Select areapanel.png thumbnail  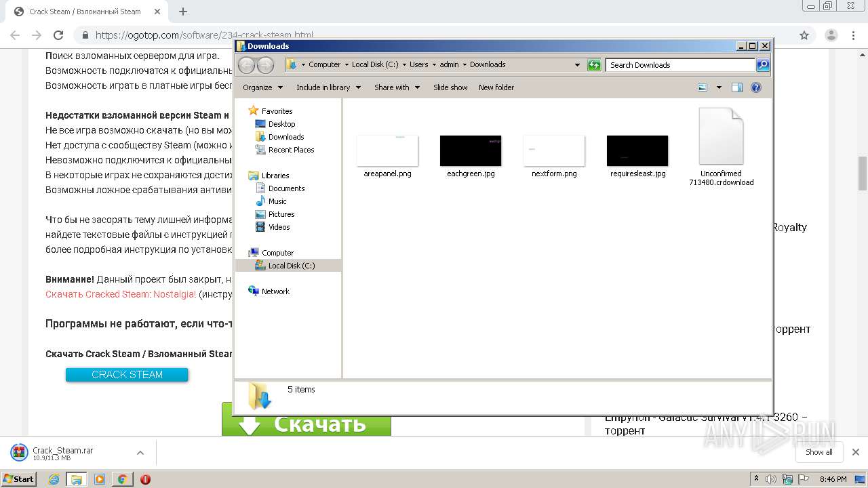(x=387, y=150)
